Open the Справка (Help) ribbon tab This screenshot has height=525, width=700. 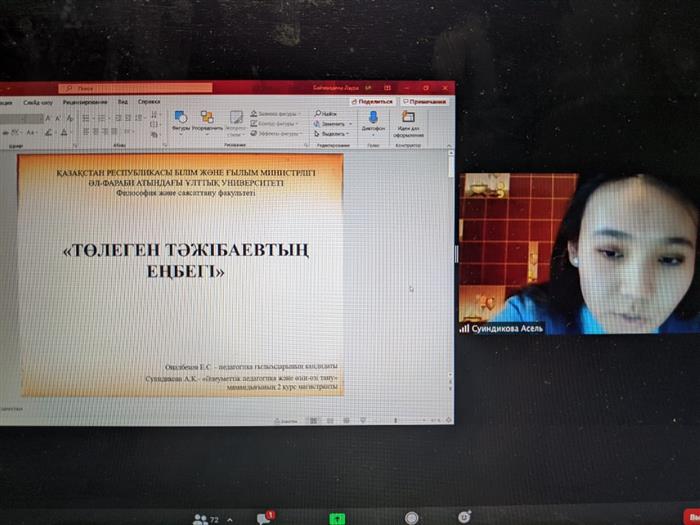point(149,101)
